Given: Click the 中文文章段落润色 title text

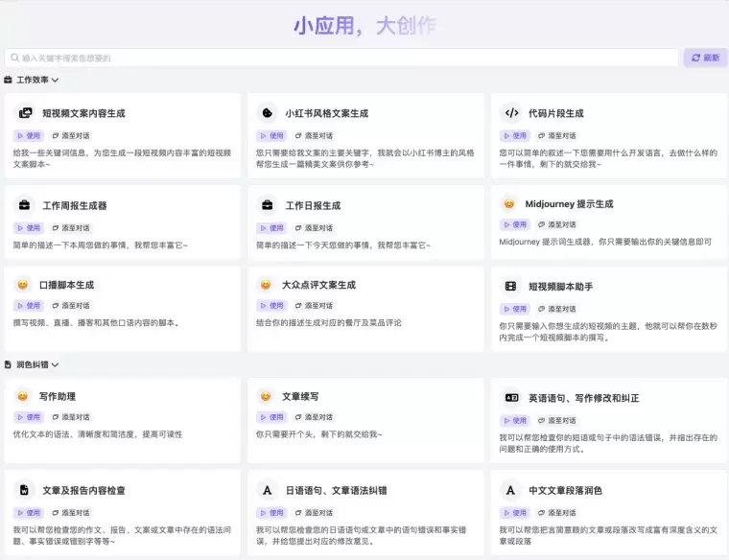Looking at the screenshot, I should pos(565,490).
